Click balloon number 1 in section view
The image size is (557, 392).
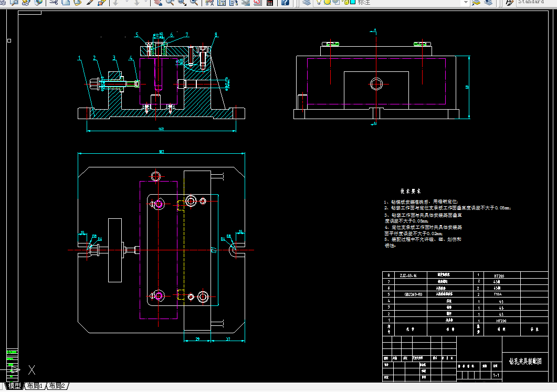click(79, 58)
